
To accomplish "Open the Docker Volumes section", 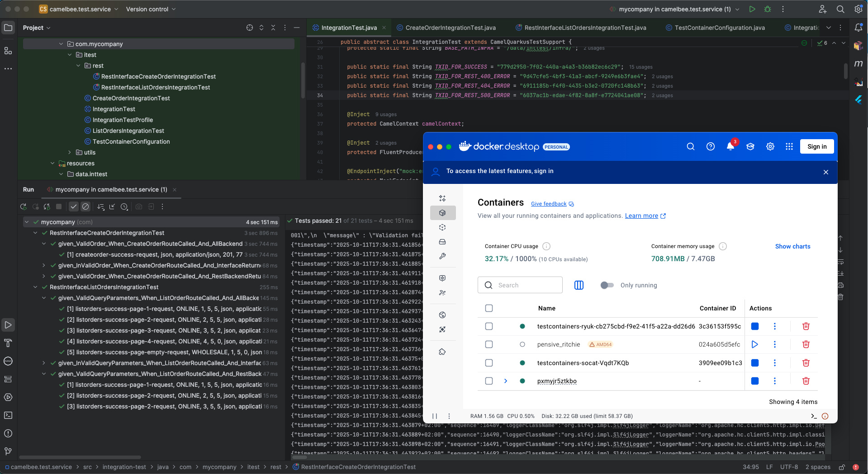I will [x=442, y=242].
